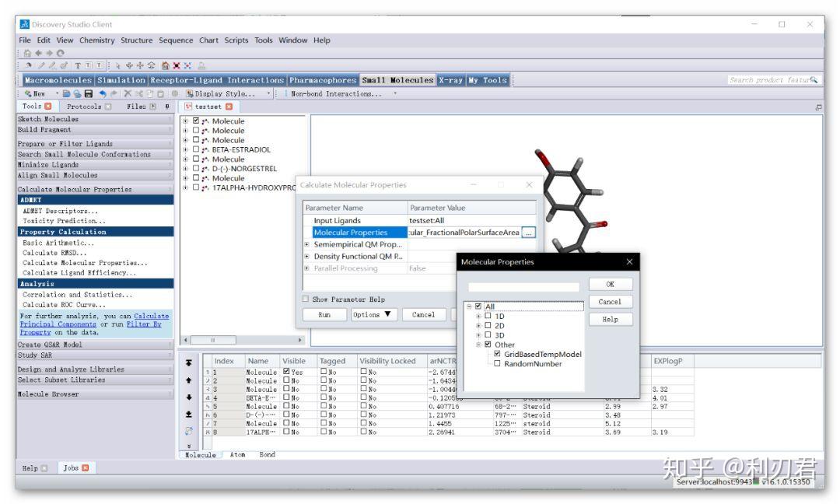Open the Display Style dropdown arrow
Screen dimensions: 840x504
point(268,94)
